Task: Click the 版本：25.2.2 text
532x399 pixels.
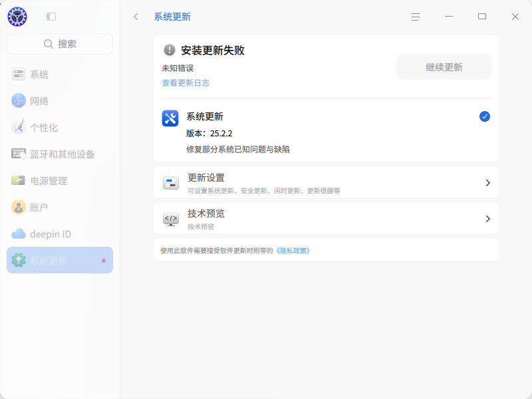Action: click(x=209, y=134)
